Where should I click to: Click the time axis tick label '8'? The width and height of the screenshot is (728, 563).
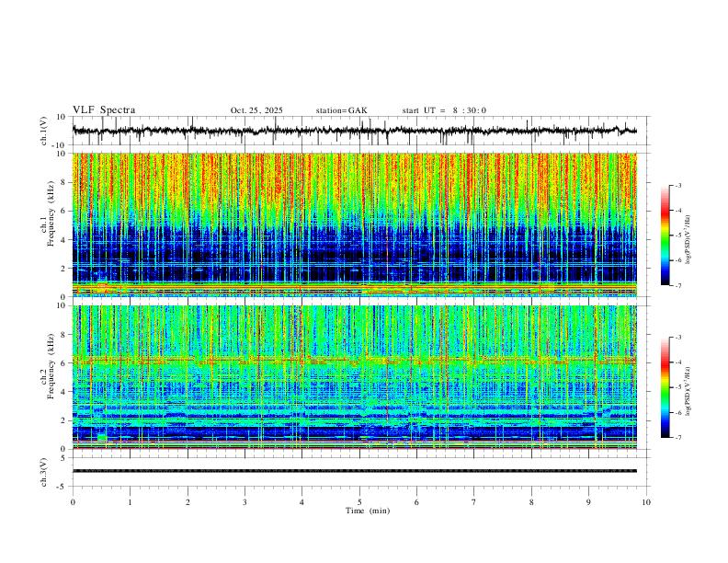click(531, 502)
